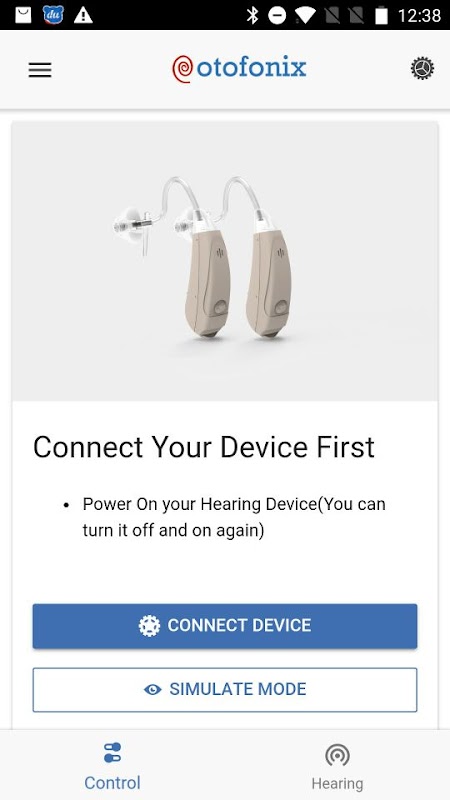Tap the Hearing tab signal icon
The width and height of the screenshot is (450, 800).
click(337, 755)
